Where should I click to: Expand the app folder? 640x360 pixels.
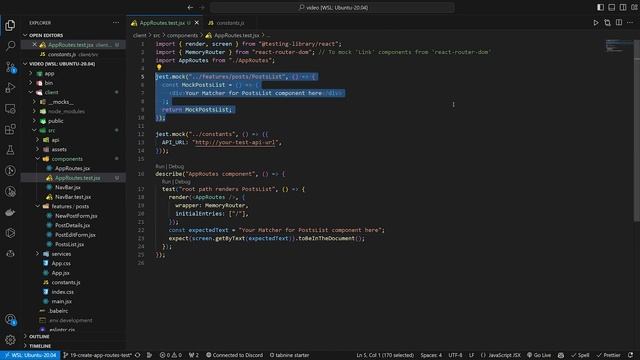pos(49,73)
